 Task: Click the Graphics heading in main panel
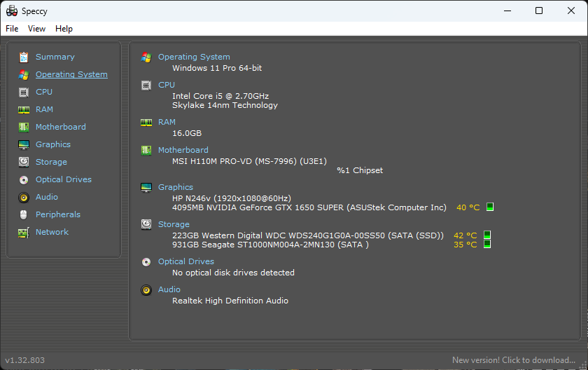pos(176,187)
